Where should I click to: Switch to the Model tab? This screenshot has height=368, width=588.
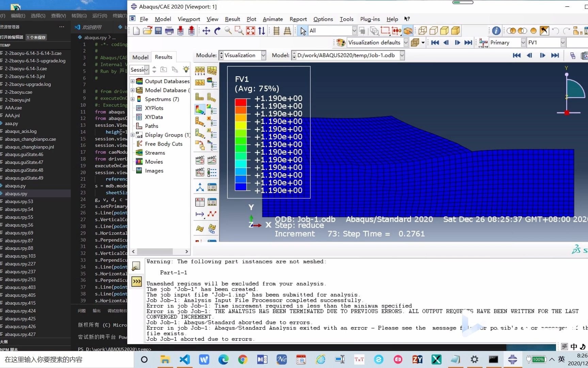[x=140, y=57]
